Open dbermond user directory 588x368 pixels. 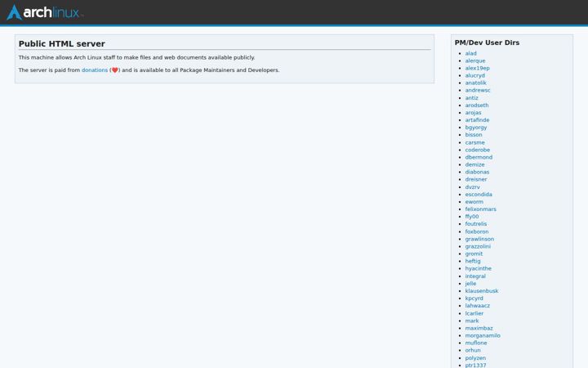(x=479, y=157)
